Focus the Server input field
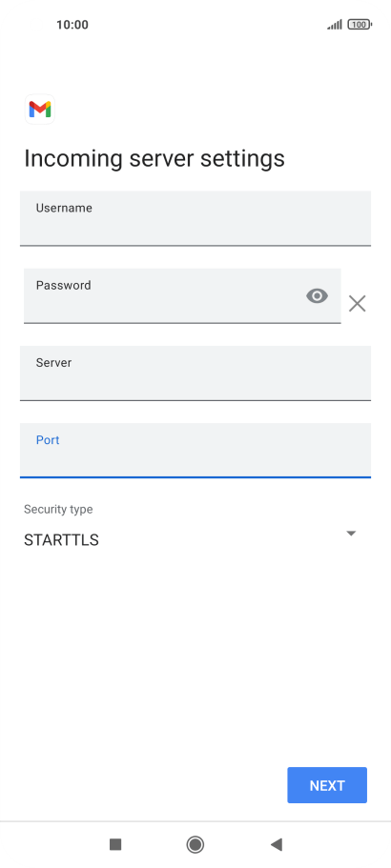The image size is (391, 868). tap(195, 373)
